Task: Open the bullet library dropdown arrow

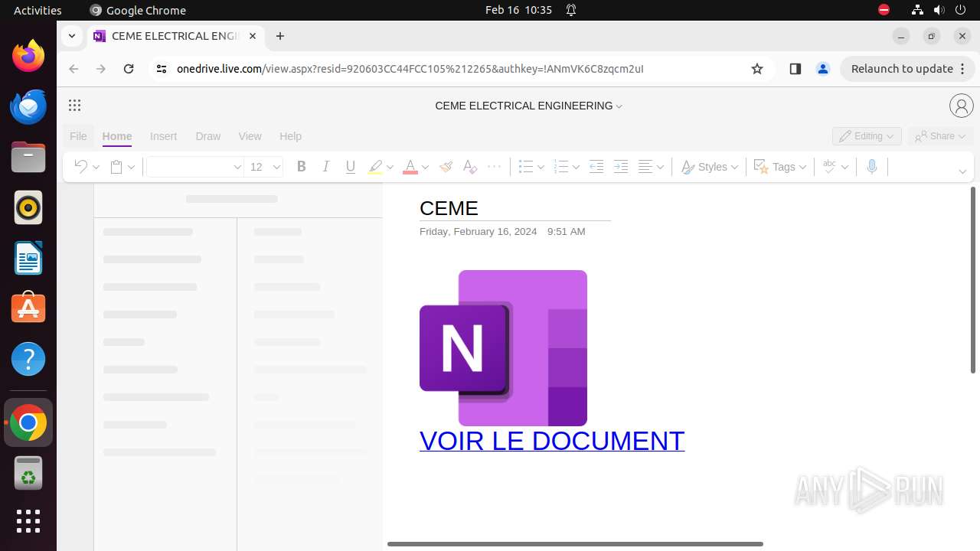Action: pos(541,167)
